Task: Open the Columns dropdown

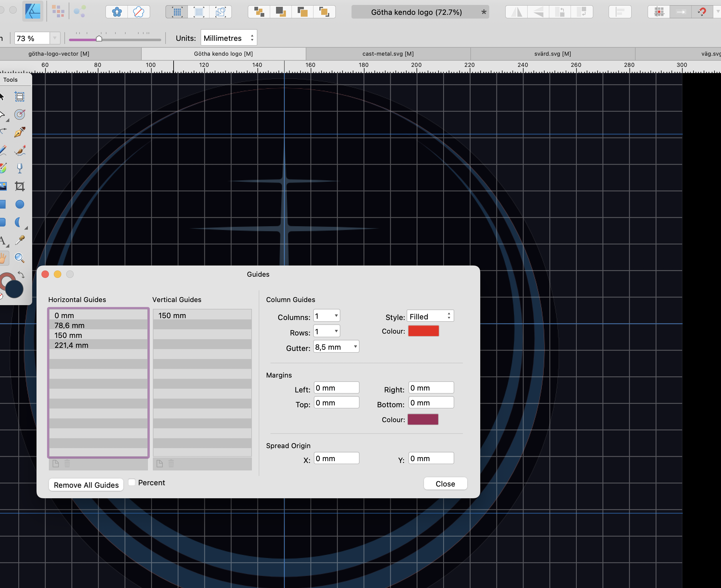Action: point(326,316)
